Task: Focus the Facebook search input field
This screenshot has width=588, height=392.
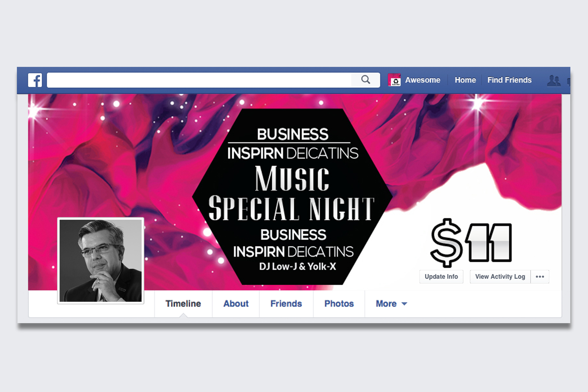Action: (199, 80)
